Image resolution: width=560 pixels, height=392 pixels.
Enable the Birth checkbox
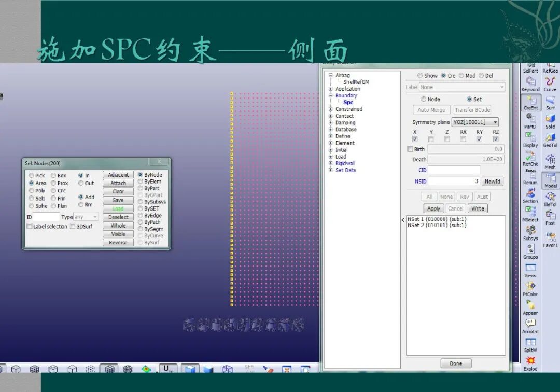click(410, 149)
